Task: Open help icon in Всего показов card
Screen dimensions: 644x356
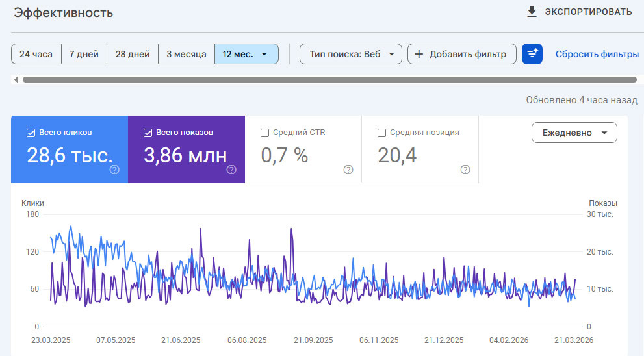Action: pyautogui.click(x=231, y=170)
